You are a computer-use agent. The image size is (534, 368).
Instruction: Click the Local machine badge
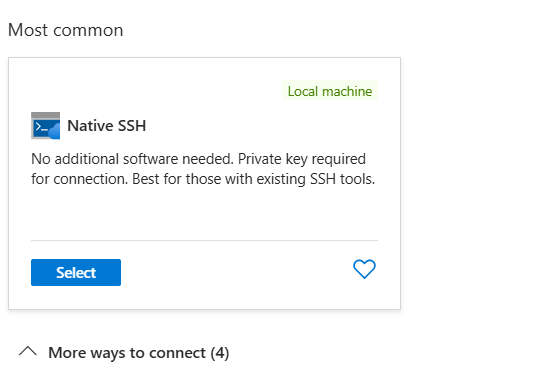(330, 91)
